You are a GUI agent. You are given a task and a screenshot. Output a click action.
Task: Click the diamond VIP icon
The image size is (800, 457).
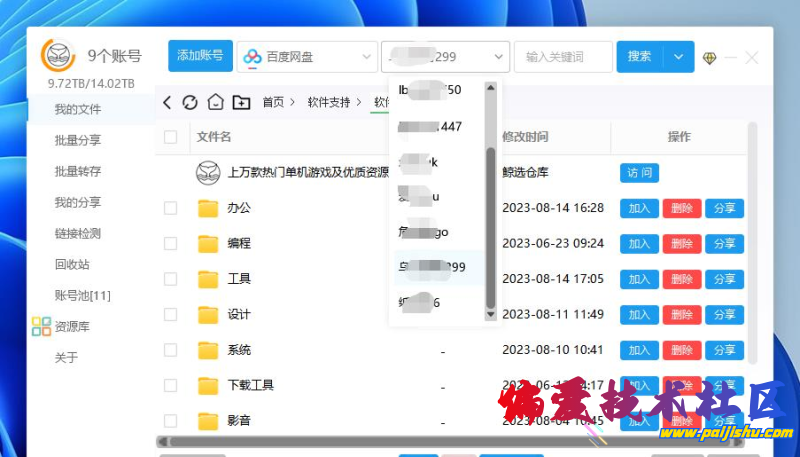pyautogui.click(x=710, y=57)
